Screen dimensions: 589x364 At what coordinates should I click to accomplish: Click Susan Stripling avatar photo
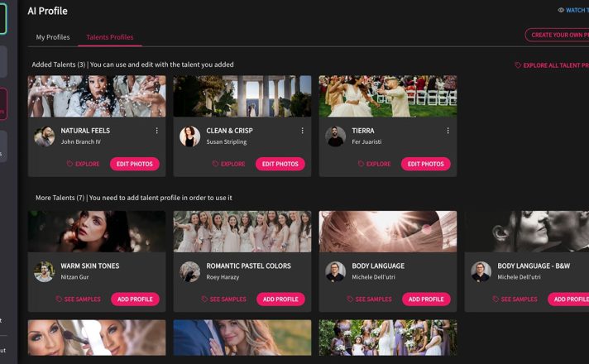coord(189,136)
